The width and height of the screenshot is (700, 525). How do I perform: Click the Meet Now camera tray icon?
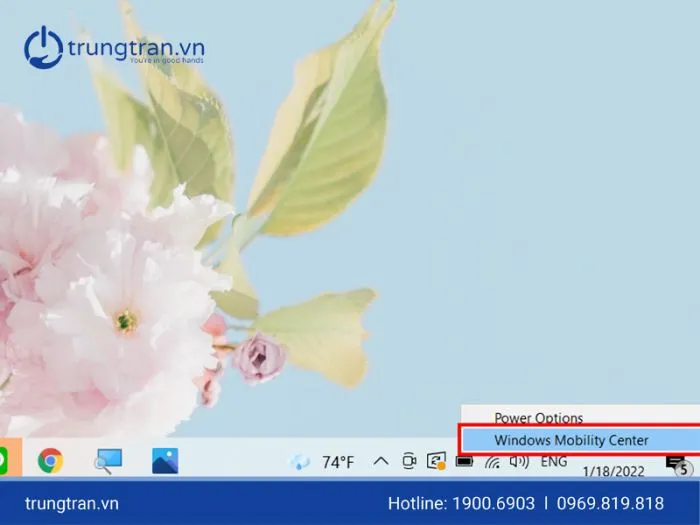408,462
